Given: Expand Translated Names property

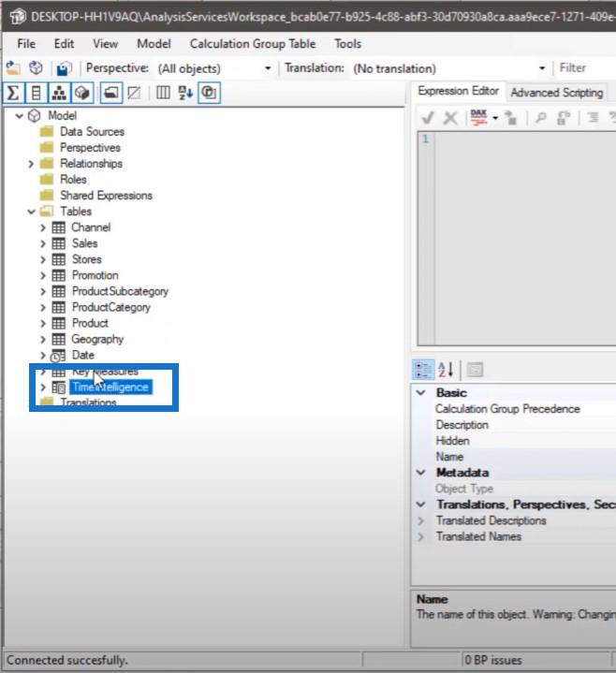Looking at the screenshot, I should pyautogui.click(x=421, y=536).
